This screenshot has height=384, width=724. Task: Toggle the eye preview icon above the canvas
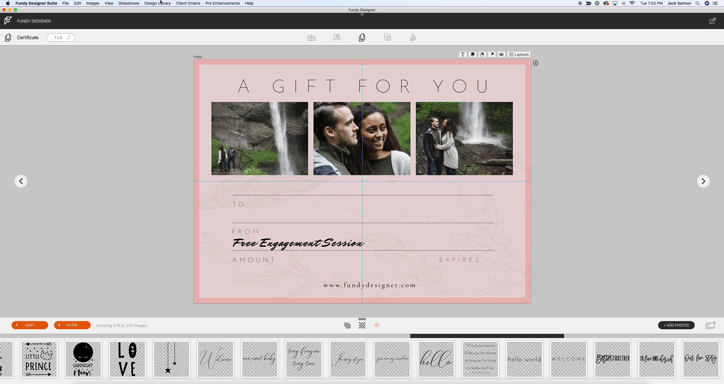[501, 54]
